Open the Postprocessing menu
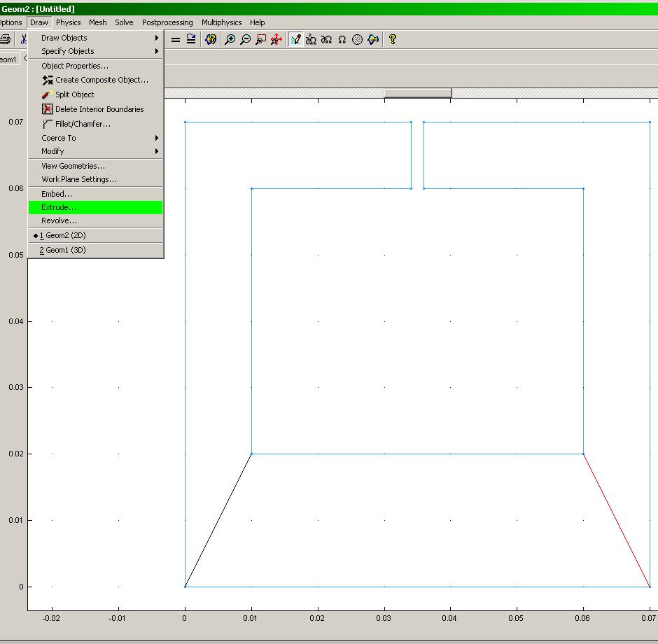Viewport: 658px width, 644px height. tap(167, 22)
